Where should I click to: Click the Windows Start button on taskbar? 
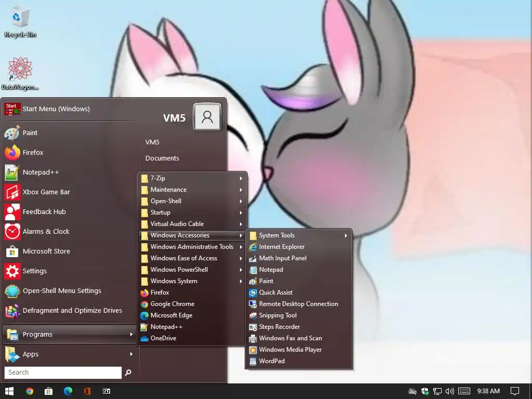[x=9, y=391]
